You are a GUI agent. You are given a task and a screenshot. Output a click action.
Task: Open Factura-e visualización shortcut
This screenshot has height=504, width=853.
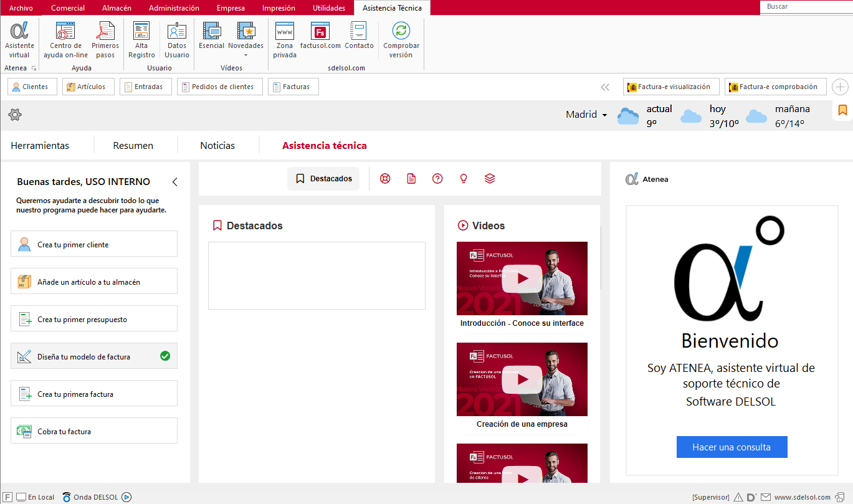pos(671,87)
